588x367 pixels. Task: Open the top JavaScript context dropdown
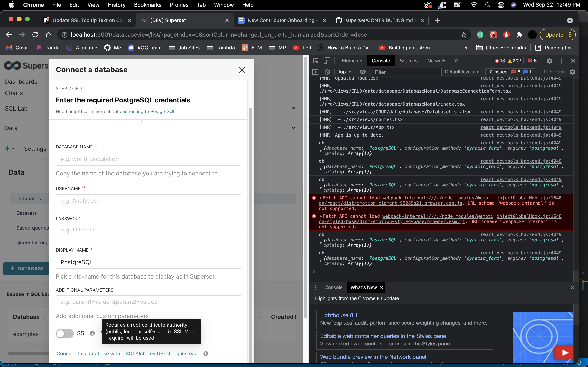[344, 72]
